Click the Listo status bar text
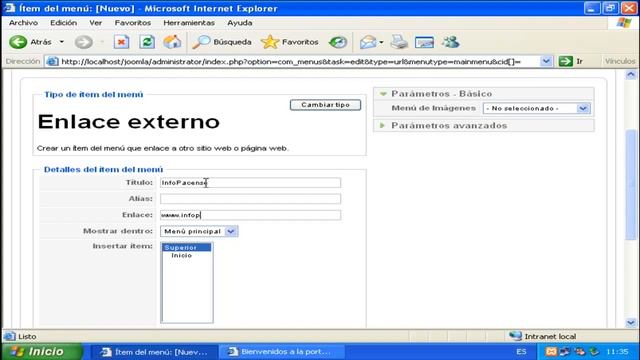The image size is (640, 360). pos(27,337)
